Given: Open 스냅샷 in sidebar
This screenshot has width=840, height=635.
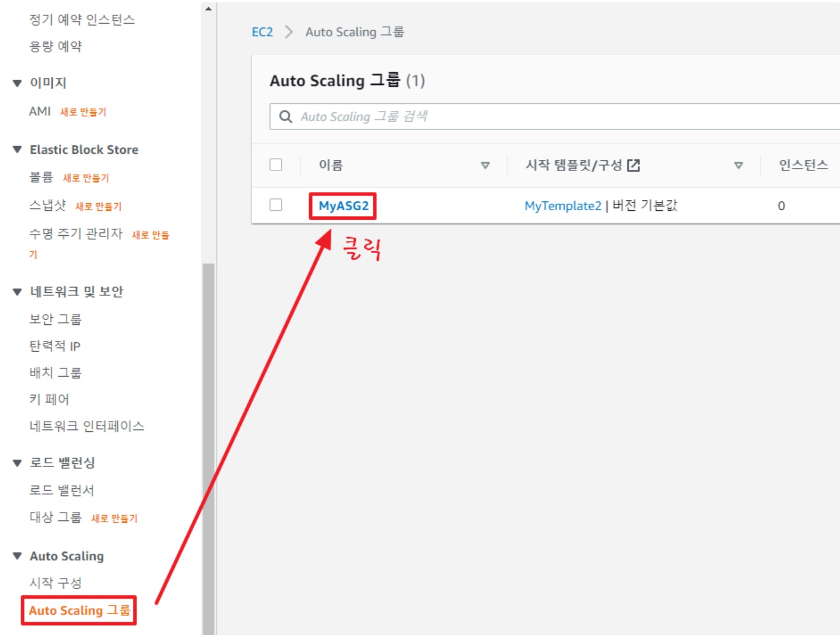Looking at the screenshot, I should pos(48,206).
